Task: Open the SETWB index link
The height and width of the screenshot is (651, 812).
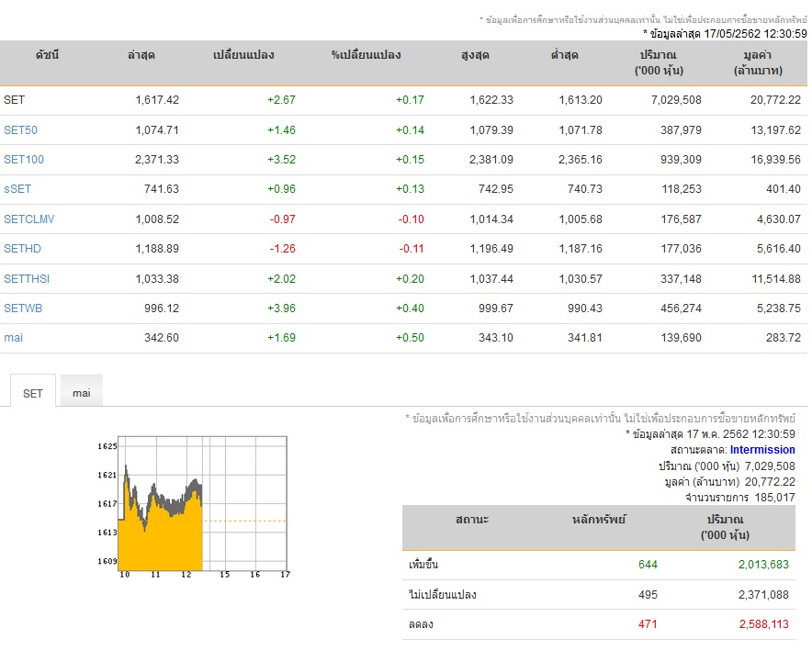Action: [23, 308]
